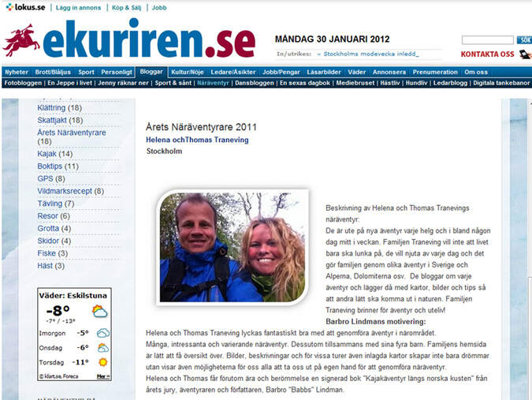Screen dimensions: 532x400
Task: Open the Personligt menu item
Action: [117, 72]
